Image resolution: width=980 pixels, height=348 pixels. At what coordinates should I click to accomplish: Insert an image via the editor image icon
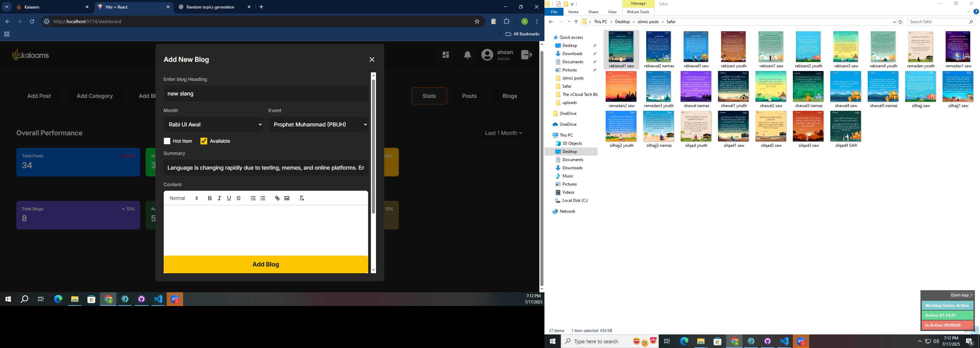tap(287, 198)
